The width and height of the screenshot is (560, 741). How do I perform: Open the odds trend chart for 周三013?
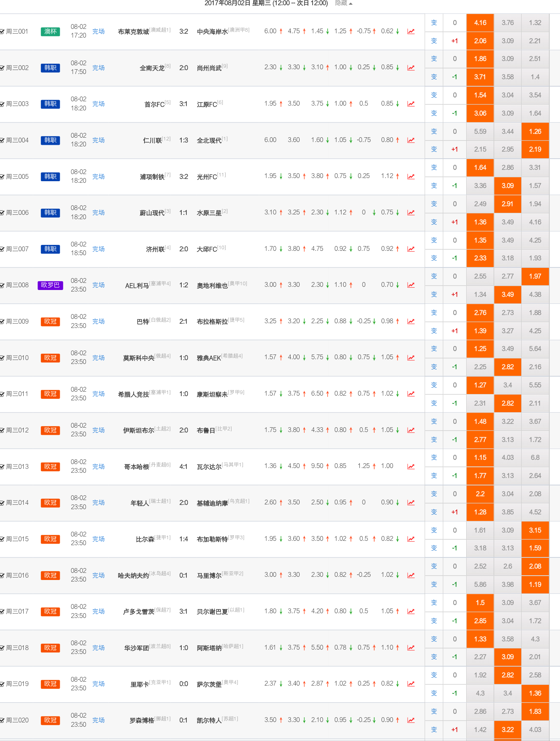(x=411, y=466)
